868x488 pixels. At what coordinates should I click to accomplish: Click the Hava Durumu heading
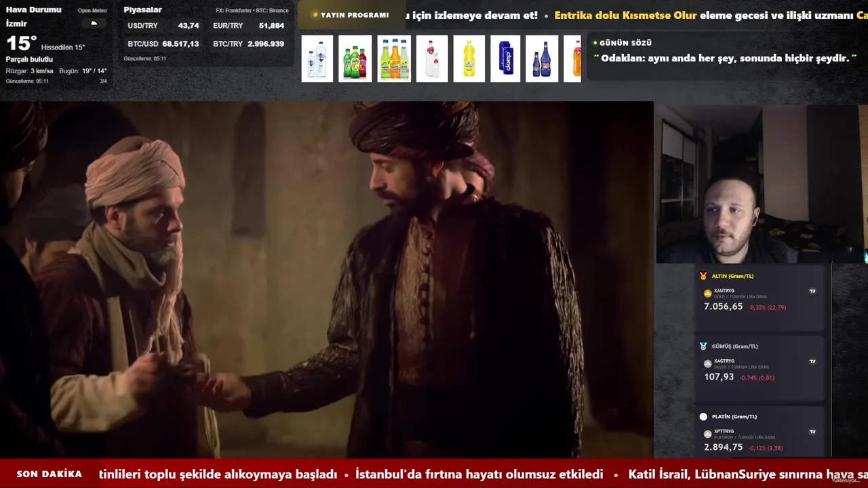coord(33,9)
